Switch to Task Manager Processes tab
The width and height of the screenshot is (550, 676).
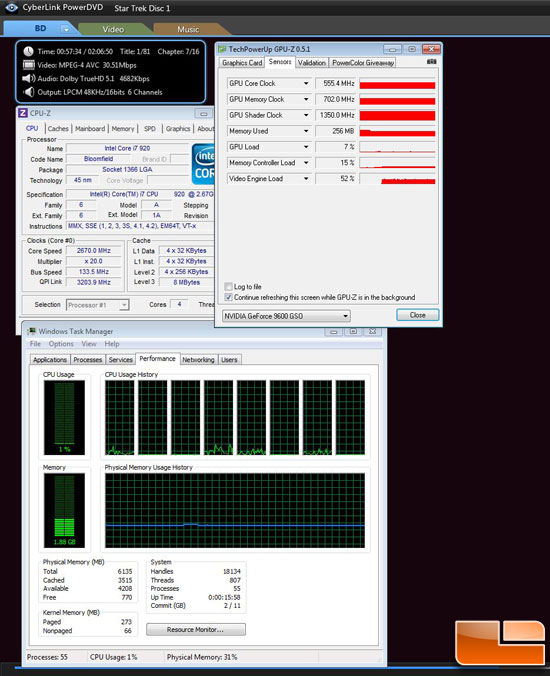88,360
